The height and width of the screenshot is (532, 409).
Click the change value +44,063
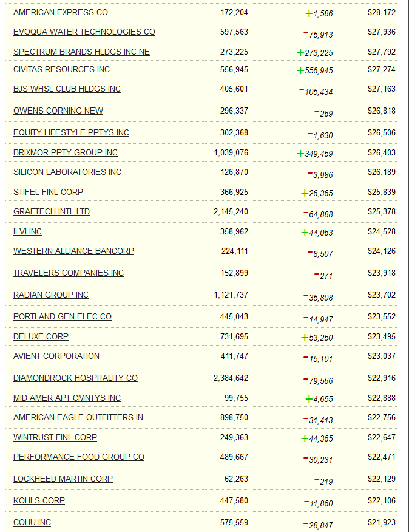[x=317, y=233]
